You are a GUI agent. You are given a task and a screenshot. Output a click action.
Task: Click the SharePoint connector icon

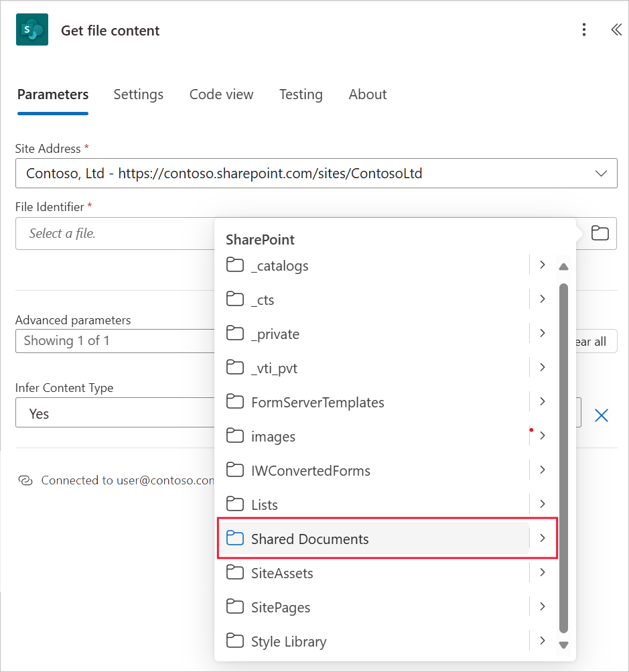click(32, 30)
